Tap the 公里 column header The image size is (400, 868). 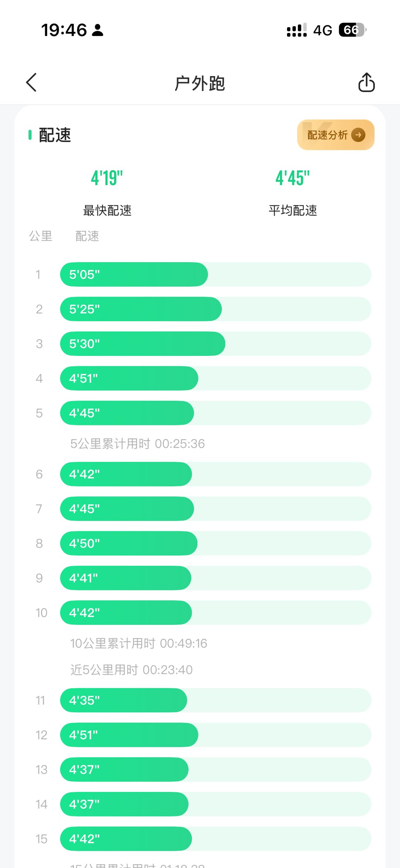point(41,236)
